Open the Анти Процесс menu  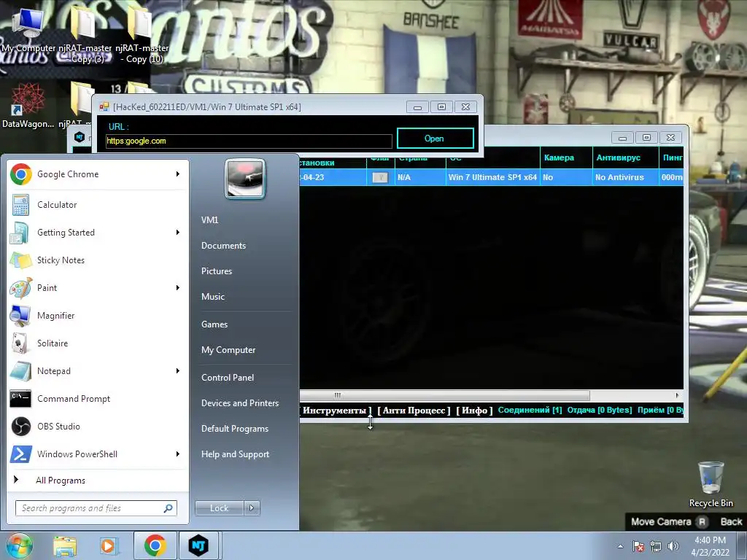[x=414, y=411]
